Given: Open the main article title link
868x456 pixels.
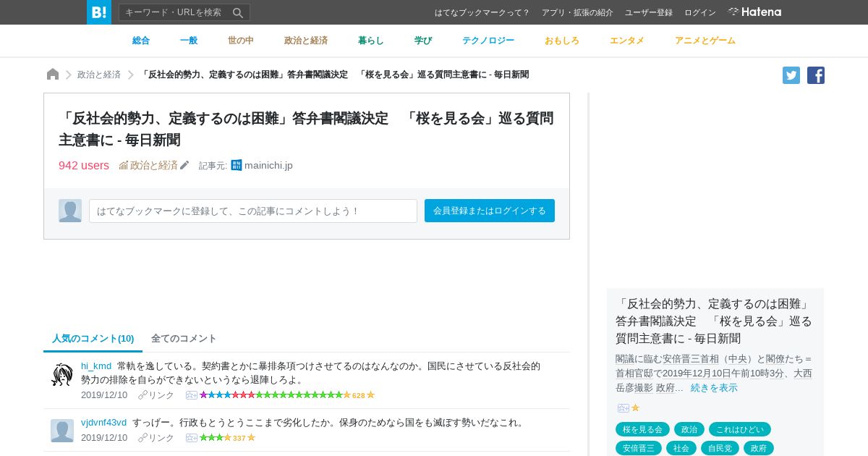Looking at the screenshot, I should click(x=306, y=129).
